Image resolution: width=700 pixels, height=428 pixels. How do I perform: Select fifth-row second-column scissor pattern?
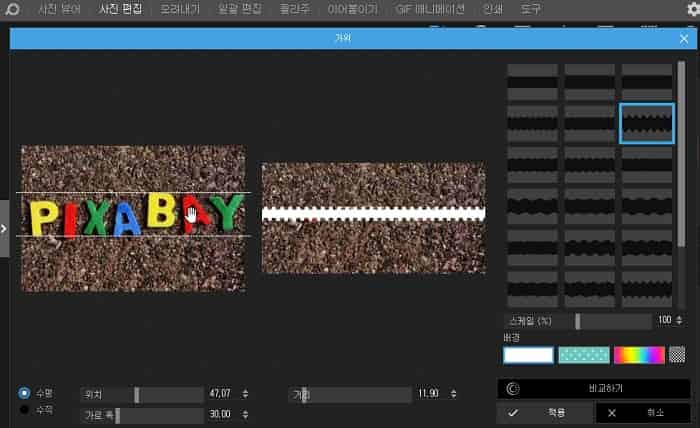590,248
